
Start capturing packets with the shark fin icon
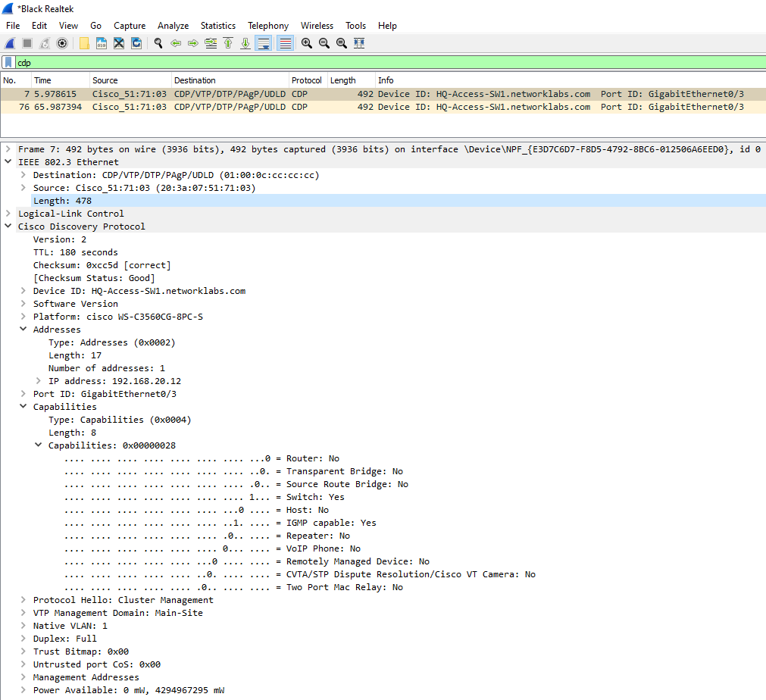[x=10, y=43]
